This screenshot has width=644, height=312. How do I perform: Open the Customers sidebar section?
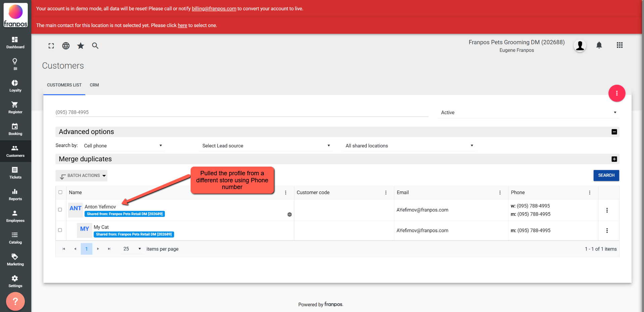point(15,151)
